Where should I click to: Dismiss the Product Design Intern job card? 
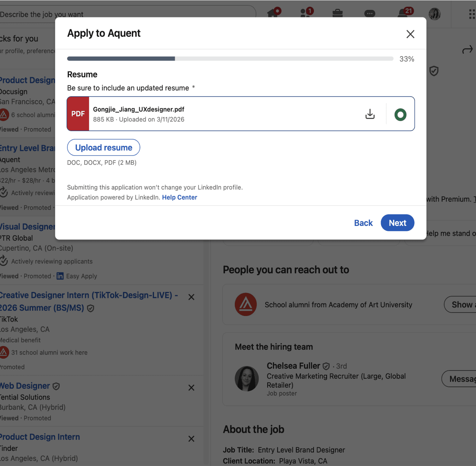[191, 439]
